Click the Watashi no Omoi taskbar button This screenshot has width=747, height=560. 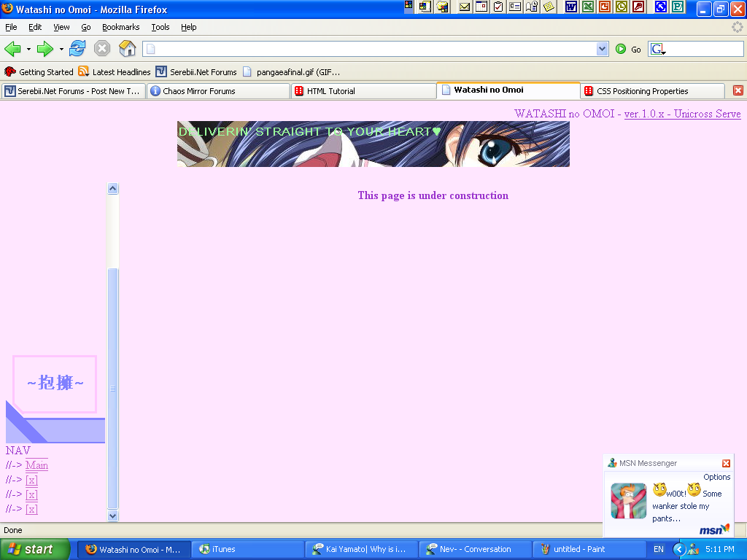pos(133,549)
